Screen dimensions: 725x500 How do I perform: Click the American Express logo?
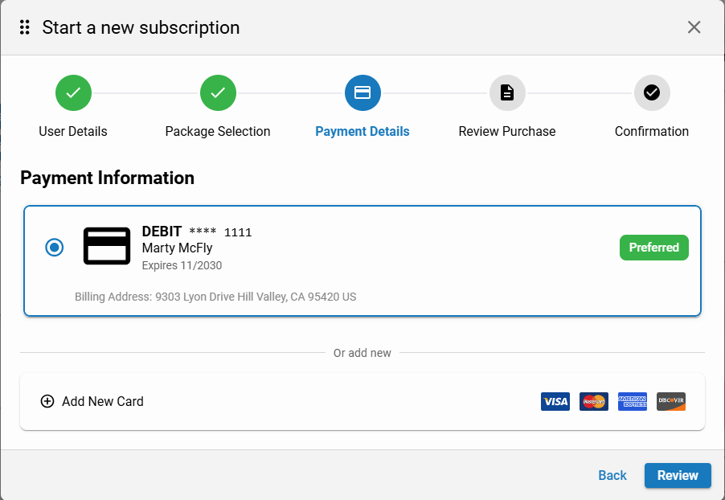(x=633, y=401)
